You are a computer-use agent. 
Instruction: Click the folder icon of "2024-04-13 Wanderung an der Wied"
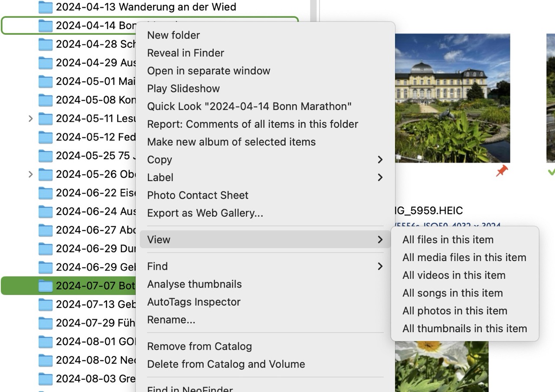click(x=45, y=7)
